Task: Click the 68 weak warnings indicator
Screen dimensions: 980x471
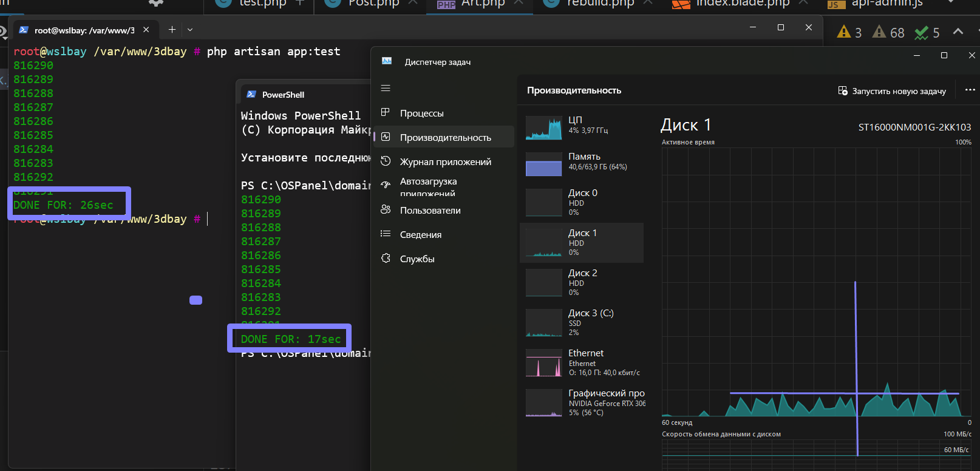Action: click(888, 32)
